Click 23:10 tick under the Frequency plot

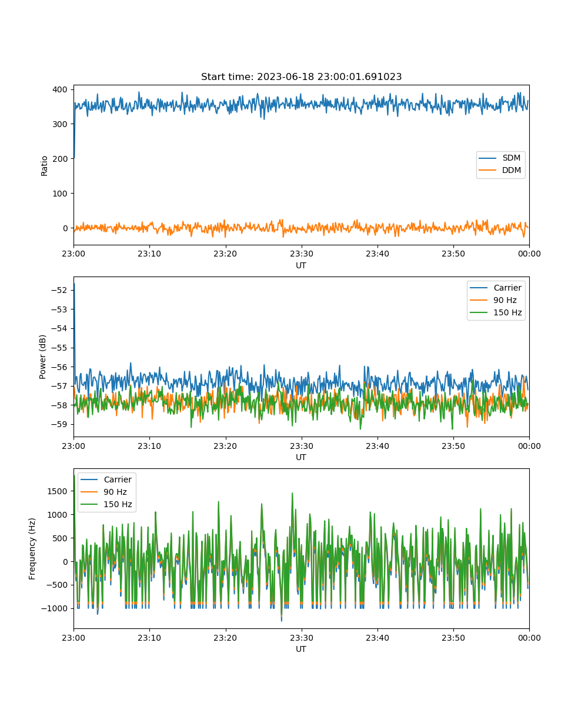(149, 637)
